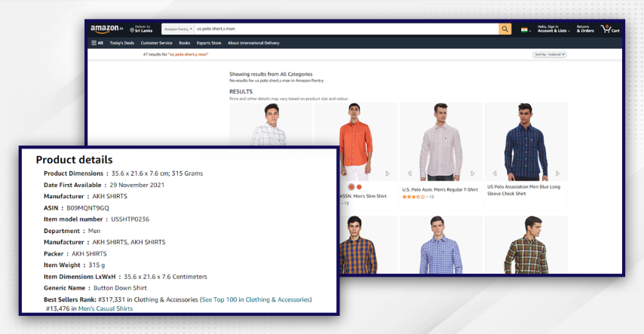This screenshot has height=334, width=644.
Task: Click the RESULTS heading
Action: (x=241, y=92)
